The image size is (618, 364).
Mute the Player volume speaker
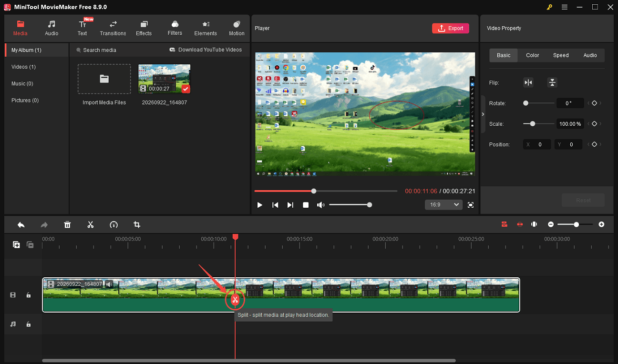(x=321, y=205)
